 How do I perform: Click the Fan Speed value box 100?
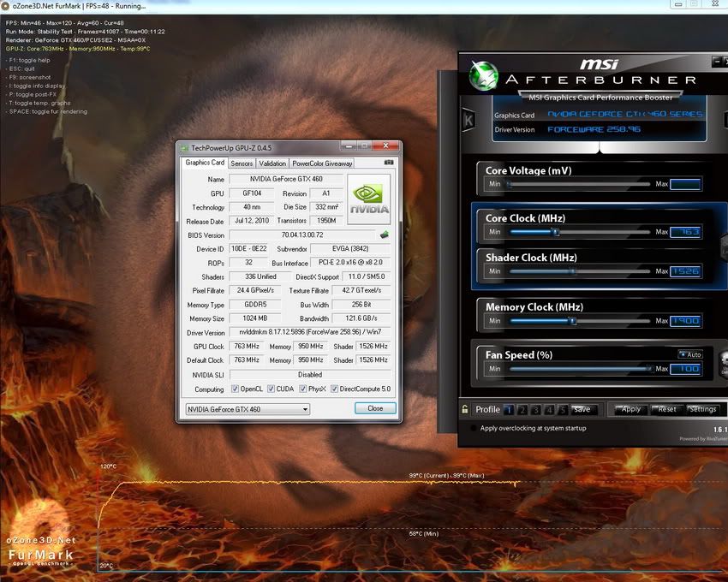point(685,369)
